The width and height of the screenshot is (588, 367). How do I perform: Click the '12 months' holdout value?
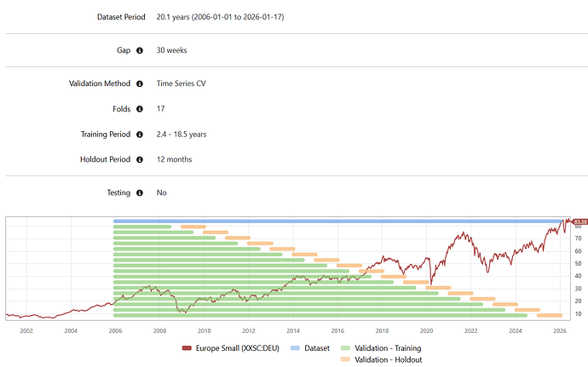tap(175, 159)
